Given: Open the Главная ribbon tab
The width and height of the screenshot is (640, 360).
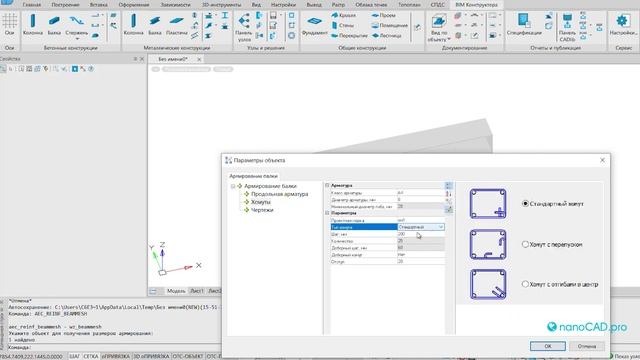Looking at the screenshot, I should (x=31, y=5).
